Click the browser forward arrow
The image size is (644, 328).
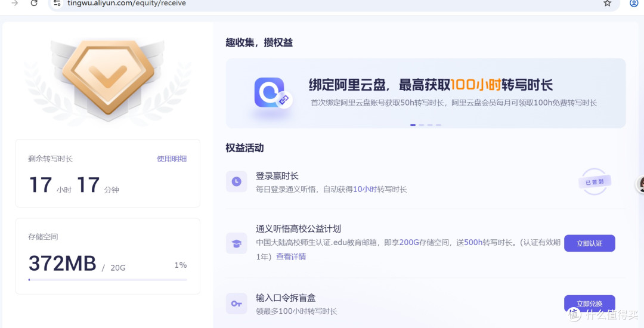15,3
